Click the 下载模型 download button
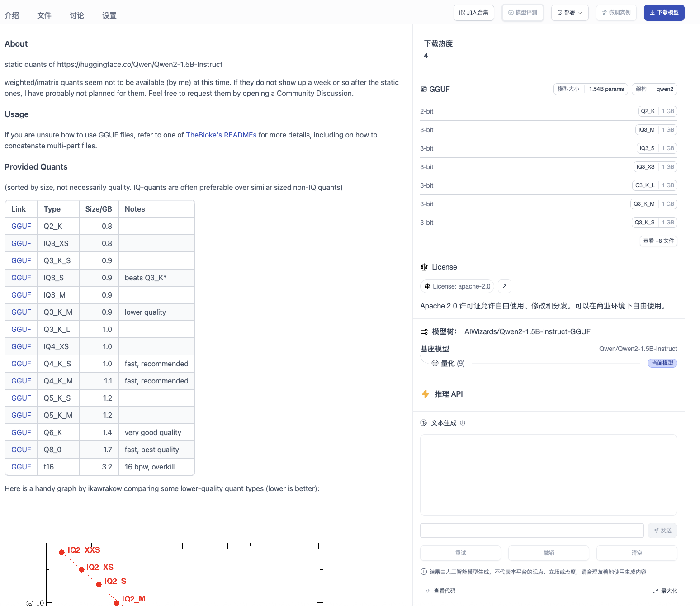Viewport: 700px width, 606px height. pyautogui.click(x=664, y=13)
